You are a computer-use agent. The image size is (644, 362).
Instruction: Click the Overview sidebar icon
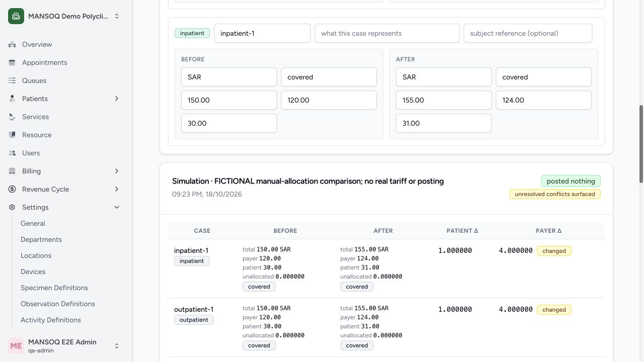pos(12,44)
